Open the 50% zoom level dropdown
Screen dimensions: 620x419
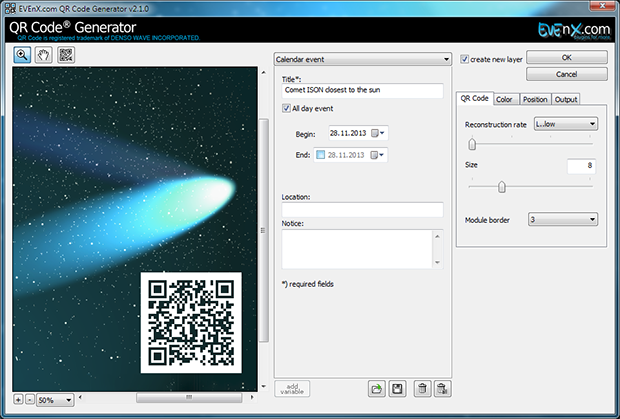[x=55, y=400]
